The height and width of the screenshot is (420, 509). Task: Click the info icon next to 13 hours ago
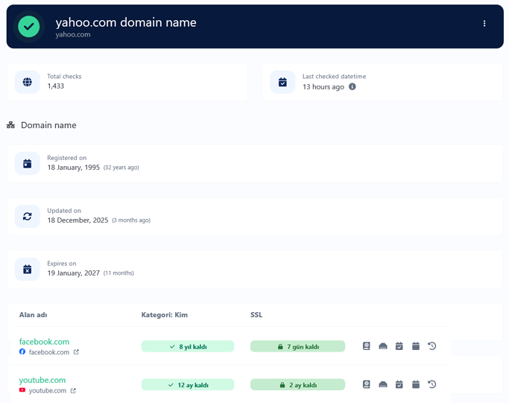coord(352,87)
